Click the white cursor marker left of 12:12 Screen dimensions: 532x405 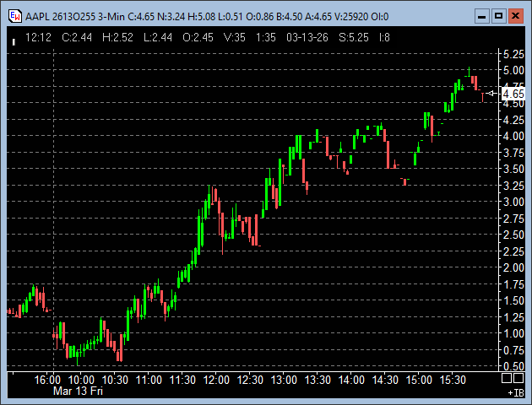(14, 39)
